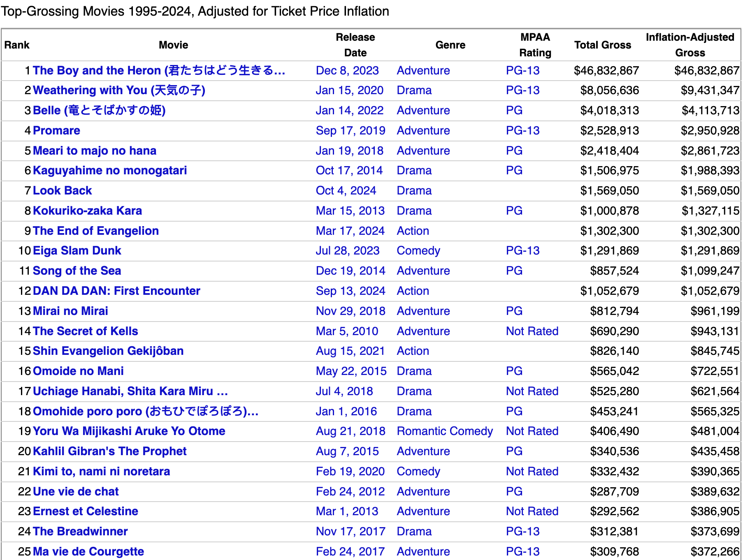743x560 pixels.
Task: Open Mirai no Mirai movie link
Action: click(70, 311)
